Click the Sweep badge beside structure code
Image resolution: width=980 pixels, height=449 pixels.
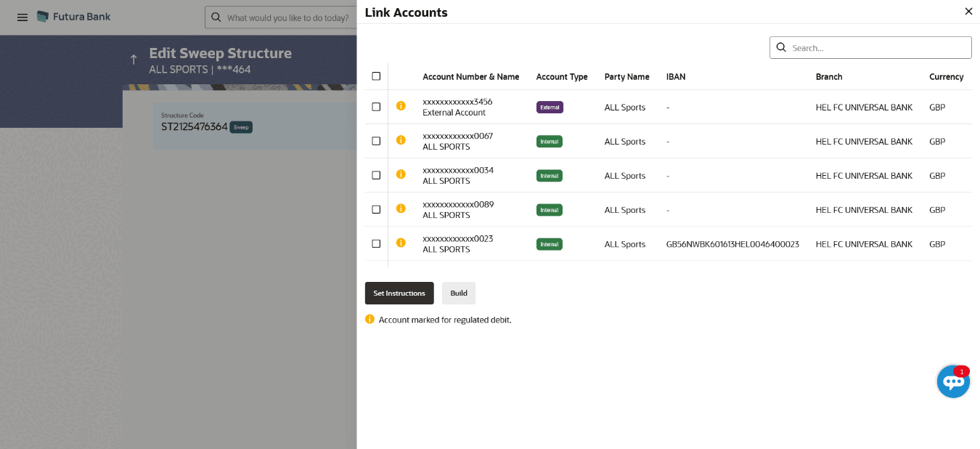241,127
